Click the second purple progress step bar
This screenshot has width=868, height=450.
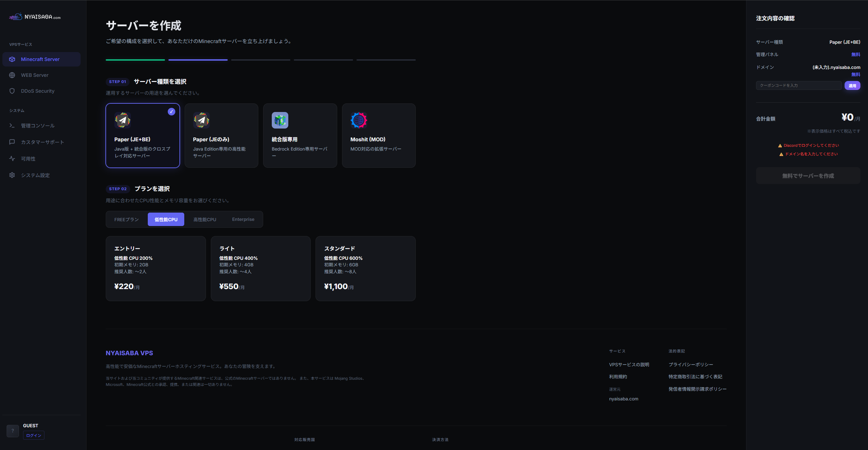(x=198, y=60)
